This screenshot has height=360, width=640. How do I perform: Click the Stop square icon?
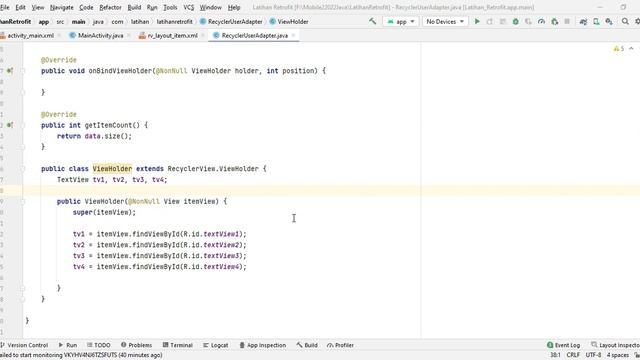click(x=567, y=22)
